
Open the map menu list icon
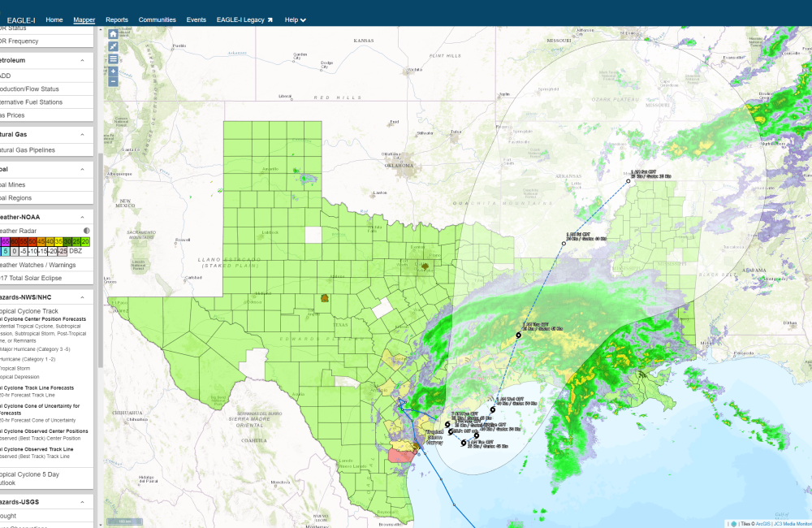(x=113, y=59)
